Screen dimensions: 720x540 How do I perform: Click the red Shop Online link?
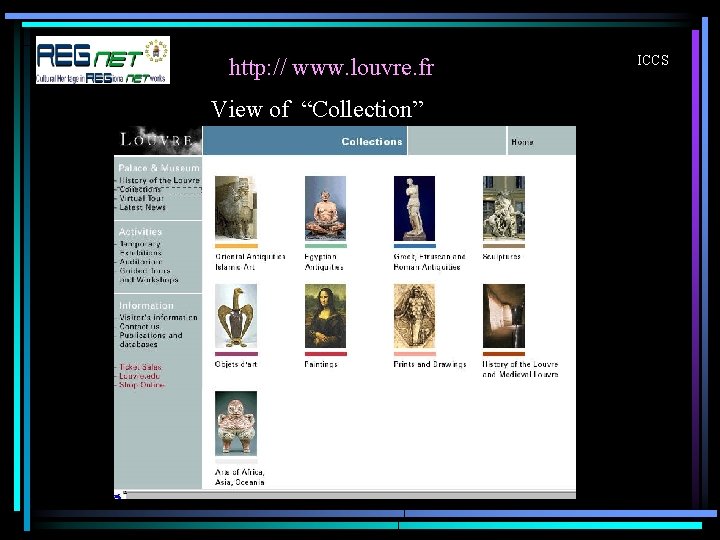142,385
